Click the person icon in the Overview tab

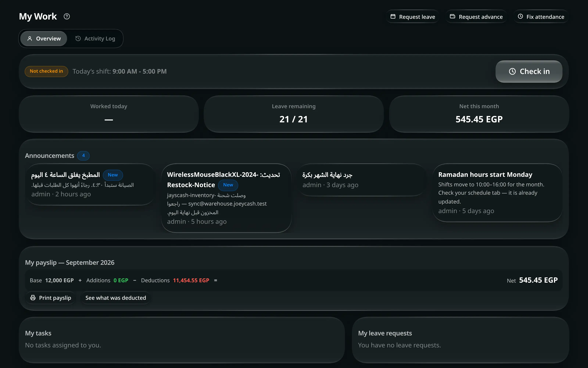click(30, 38)
